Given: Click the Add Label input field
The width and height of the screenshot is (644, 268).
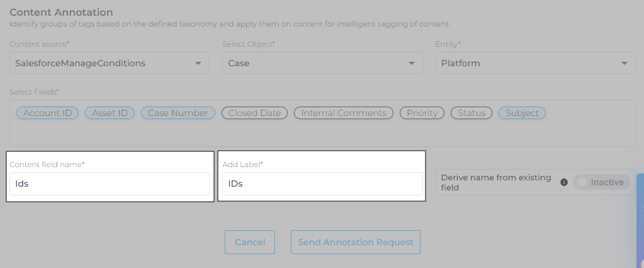Looking at the screenshot, I should (322, 184).
